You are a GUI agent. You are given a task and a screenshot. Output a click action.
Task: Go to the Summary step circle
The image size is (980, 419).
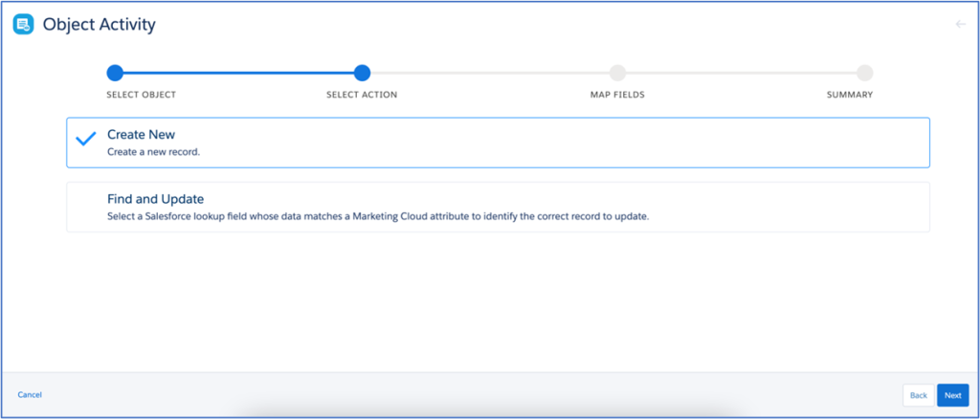pos(864,73)
